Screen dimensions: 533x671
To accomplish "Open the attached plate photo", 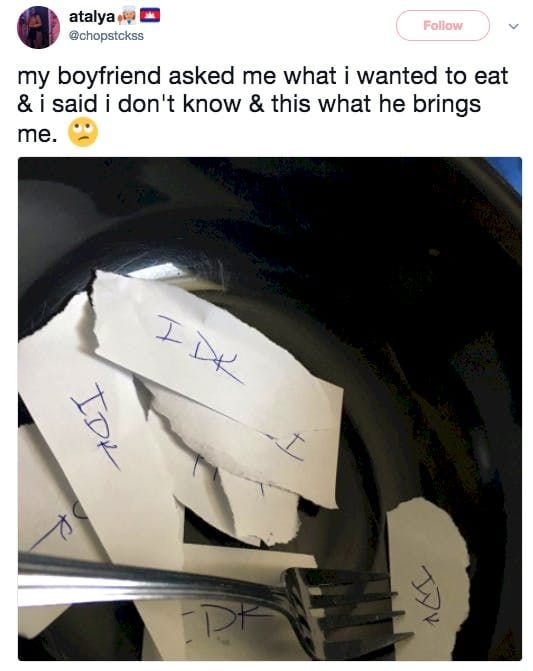I will (270, 409).
